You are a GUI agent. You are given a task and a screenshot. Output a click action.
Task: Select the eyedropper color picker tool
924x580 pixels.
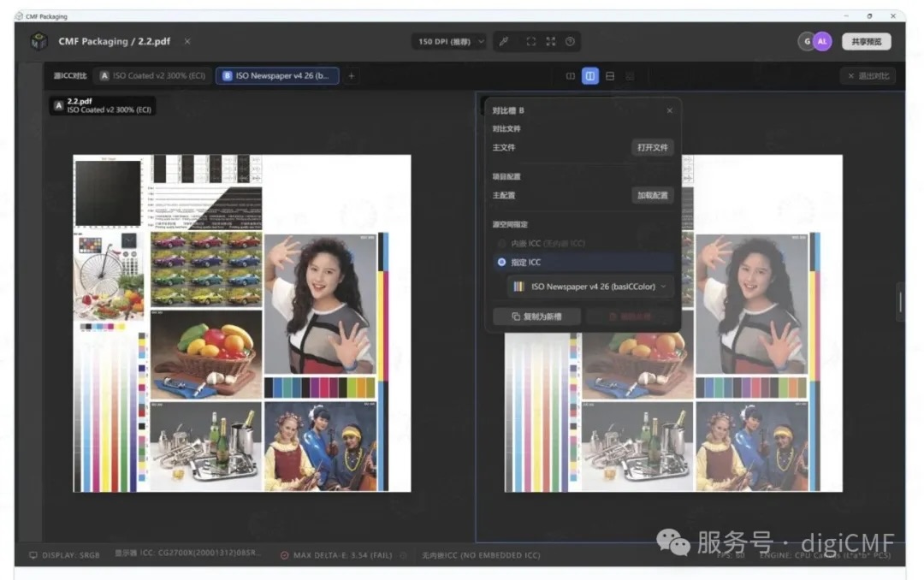[x=504, y=41]
